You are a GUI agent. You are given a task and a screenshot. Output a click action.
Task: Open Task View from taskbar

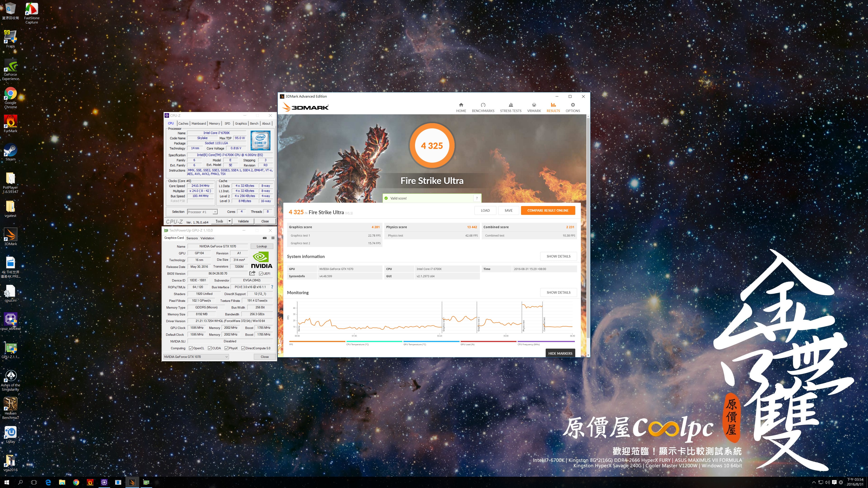34,482
